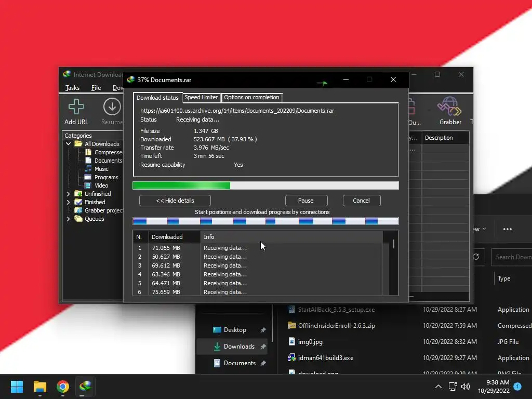Screen dimensions: 532x399
Task: Select connection row with 63.346 MB
Action: coord(258,274)
